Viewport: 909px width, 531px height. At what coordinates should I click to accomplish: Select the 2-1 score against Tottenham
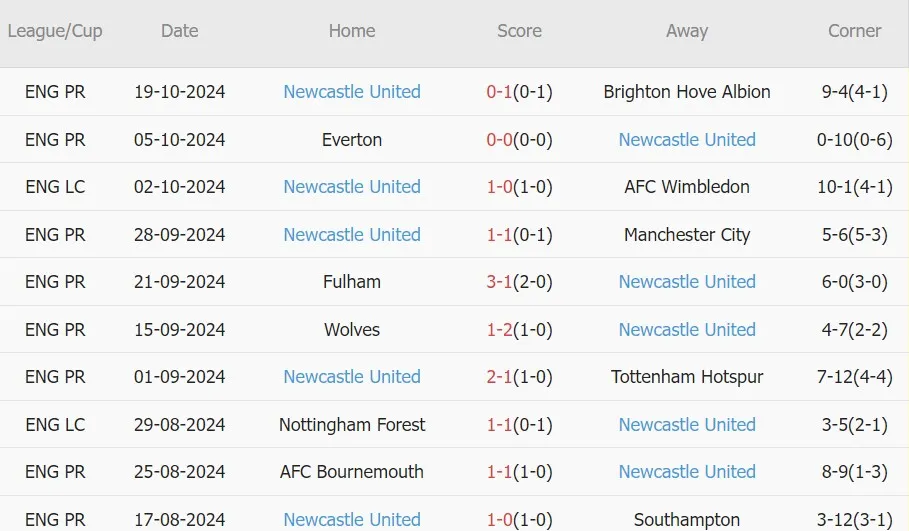pos(499,377)
